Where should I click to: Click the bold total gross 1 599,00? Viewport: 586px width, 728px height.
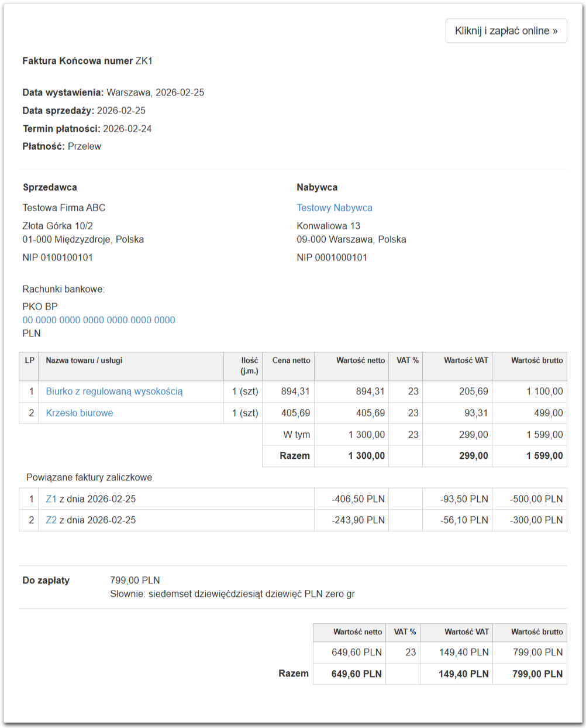point(544,456)
